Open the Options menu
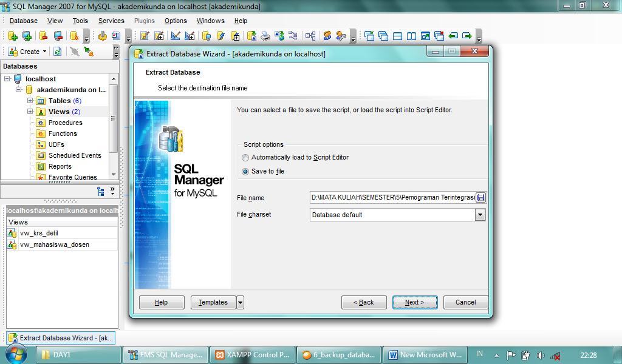 [176, 21]
